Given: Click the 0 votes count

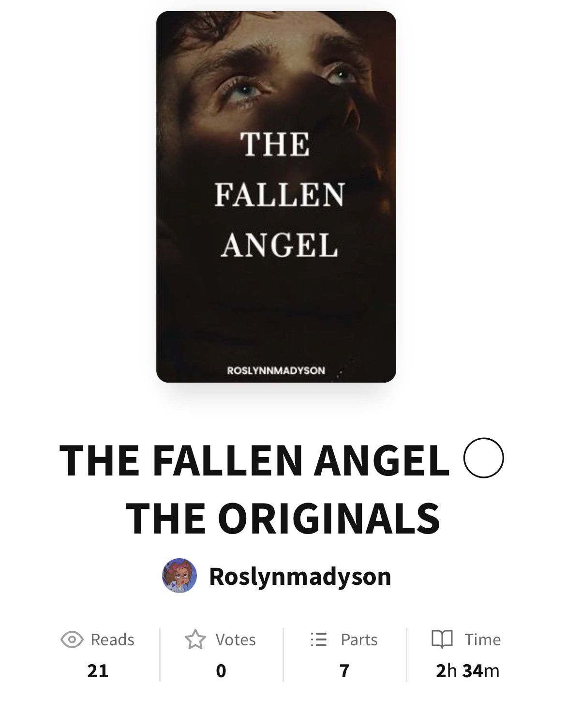Looking at the screenshot, I should [221, 670].
